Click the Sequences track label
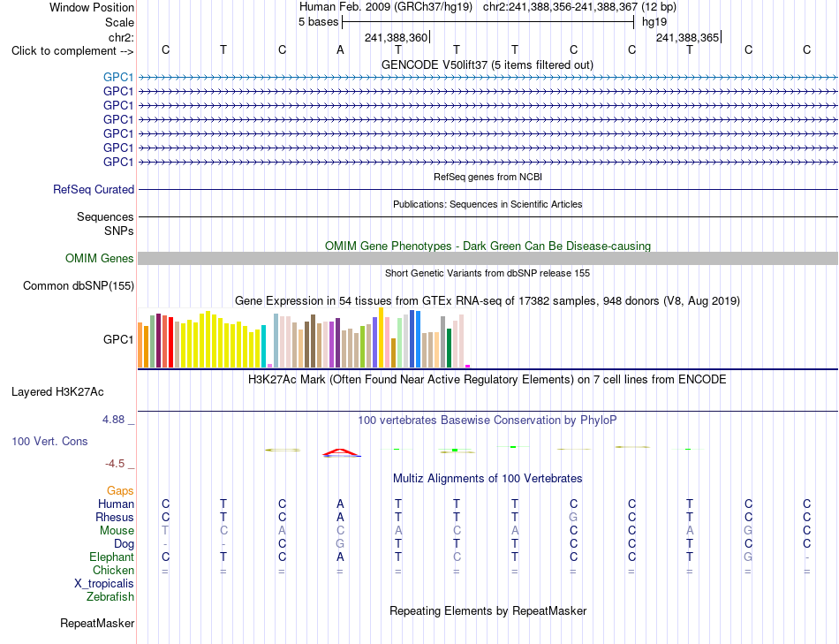Viewport: 839px width, 644px height. point(105,216)
